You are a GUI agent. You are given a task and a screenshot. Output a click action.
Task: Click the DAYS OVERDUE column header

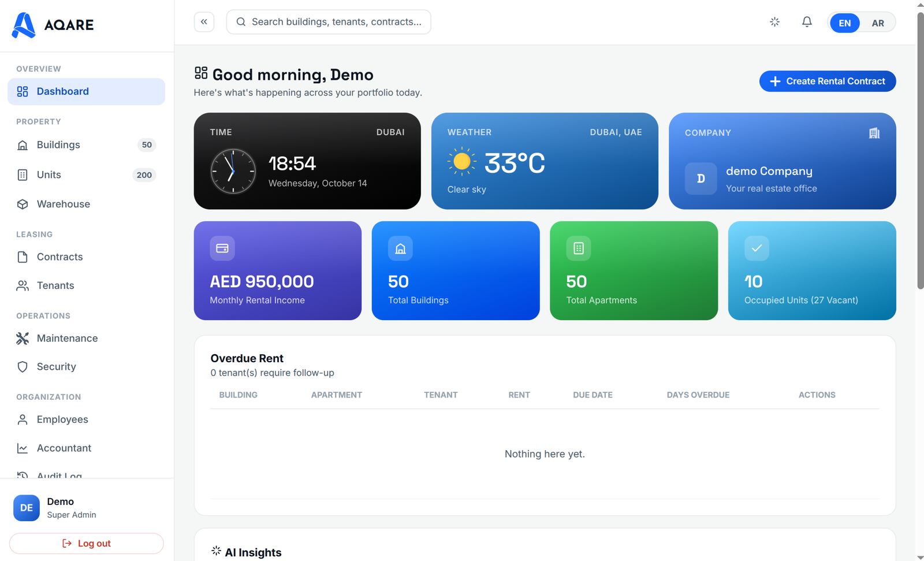tap(698, 395)
